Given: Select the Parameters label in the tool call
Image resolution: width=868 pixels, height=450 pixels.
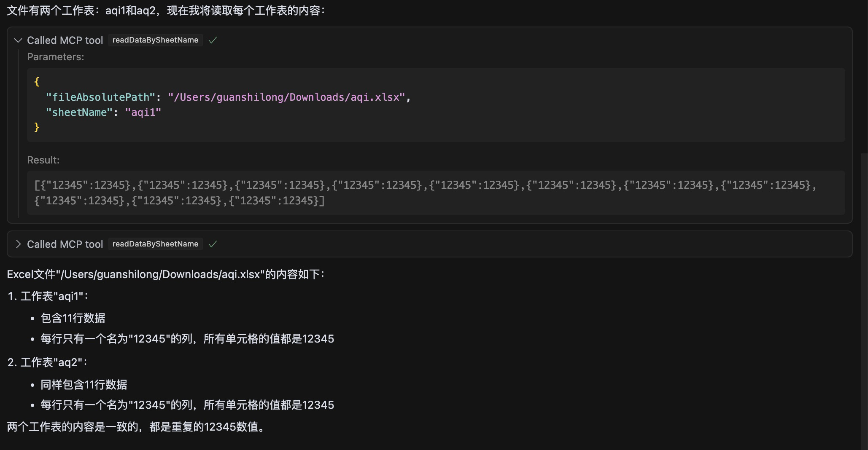Looking at the screenshot, I should pyautogui.click(x=56, y=56).
